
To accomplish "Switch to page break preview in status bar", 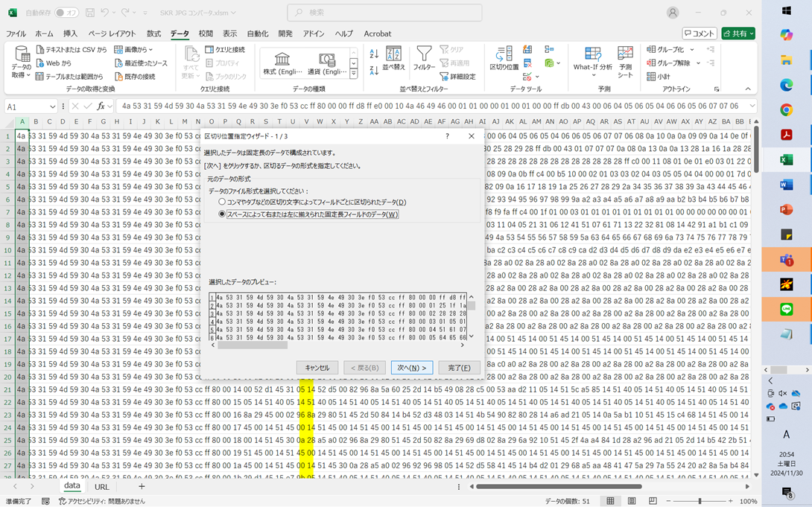I will tap(653, 501).
